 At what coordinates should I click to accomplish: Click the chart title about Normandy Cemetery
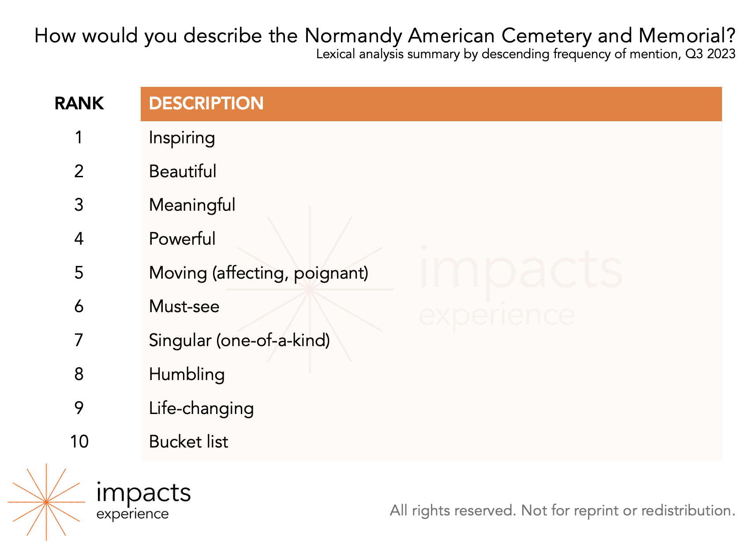pyautogui.click(x=385, y=36)
